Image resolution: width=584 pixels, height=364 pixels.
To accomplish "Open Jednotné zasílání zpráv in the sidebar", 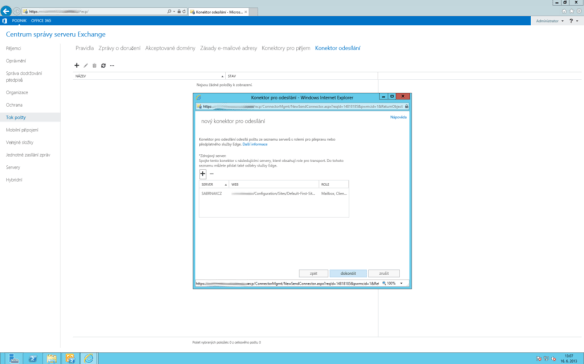I will 28,155.
